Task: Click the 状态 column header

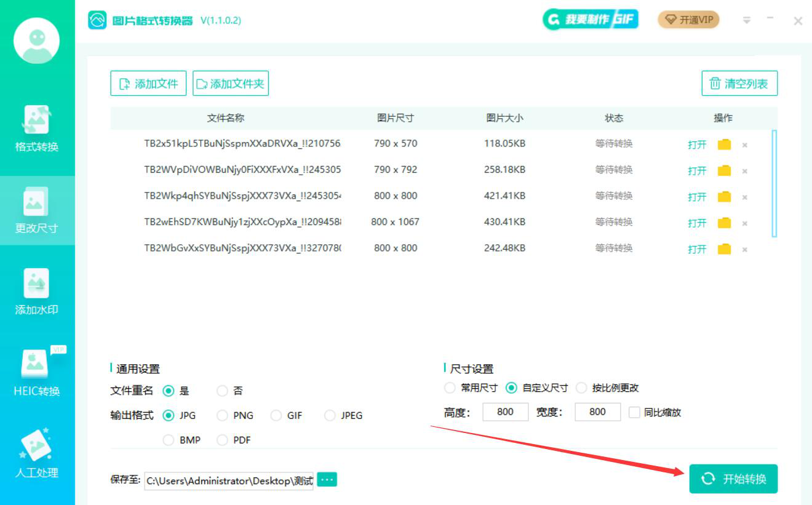Action: click(614, 118)
